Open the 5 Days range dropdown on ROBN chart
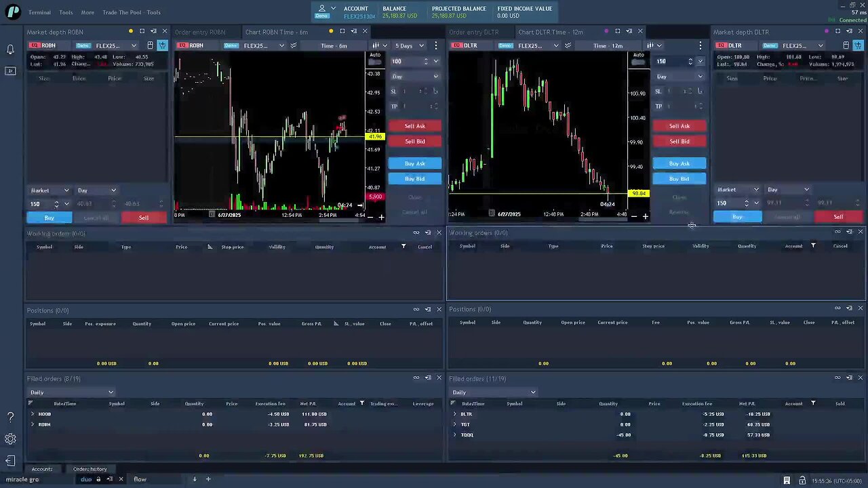 point(410,45)
